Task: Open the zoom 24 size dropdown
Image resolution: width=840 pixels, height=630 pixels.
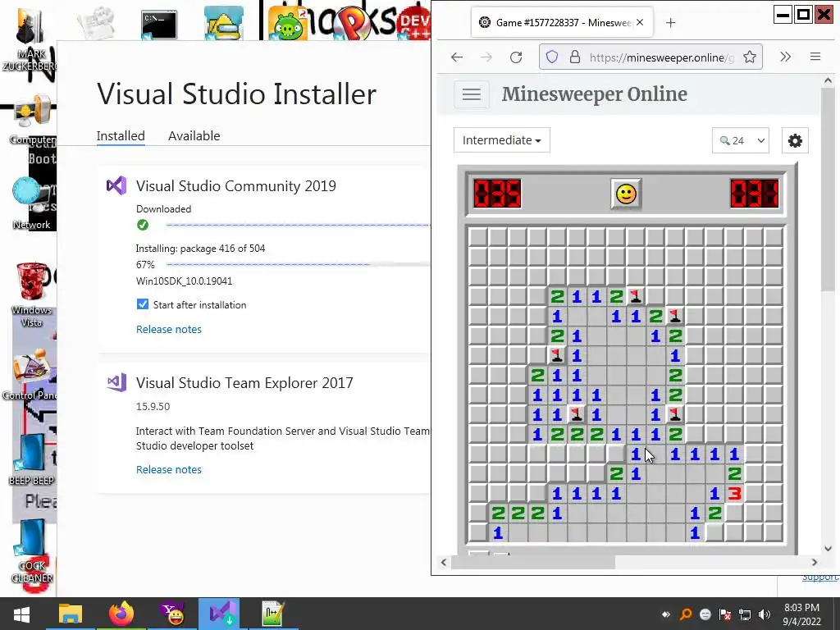Action: [741, 140]
